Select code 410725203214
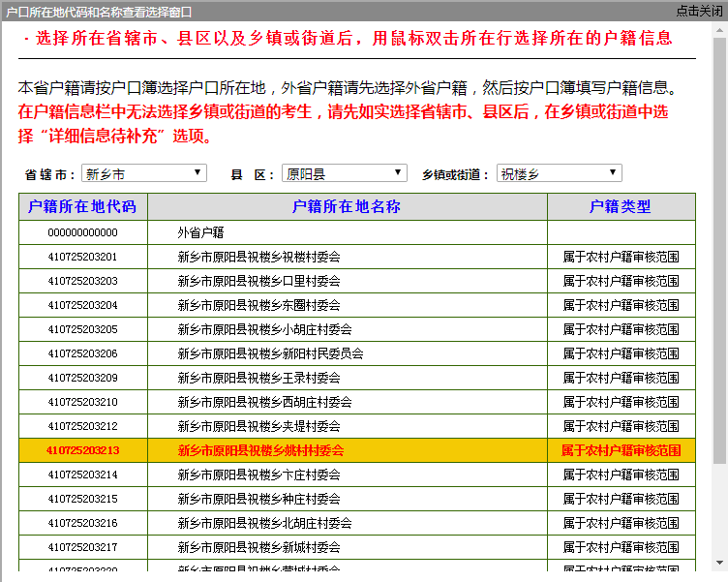The height and width of the screenshot is (582, 728). 83,475
